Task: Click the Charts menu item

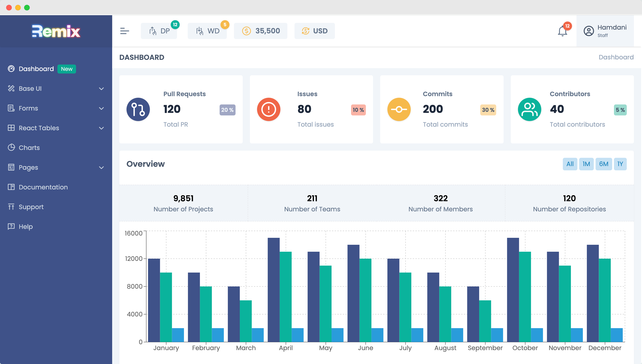Action: 29,148
